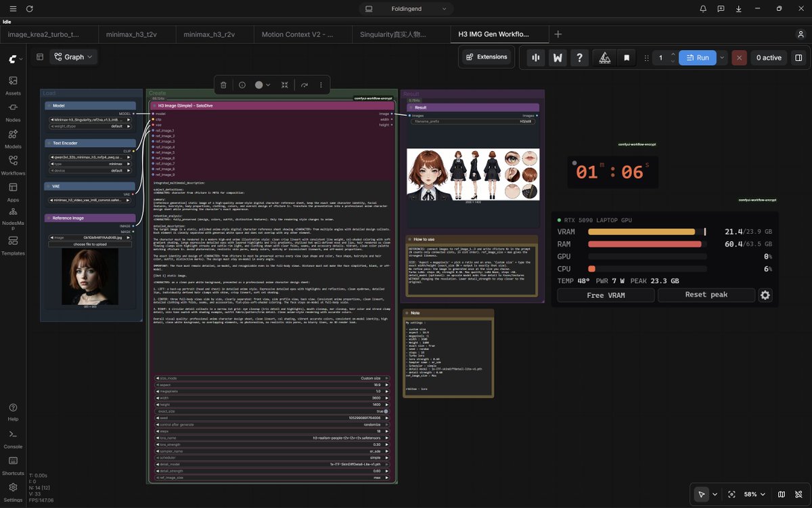The image size is (812, 508).
Task: Click the refresh icon in title bar
Action: [x=29, y=9]
